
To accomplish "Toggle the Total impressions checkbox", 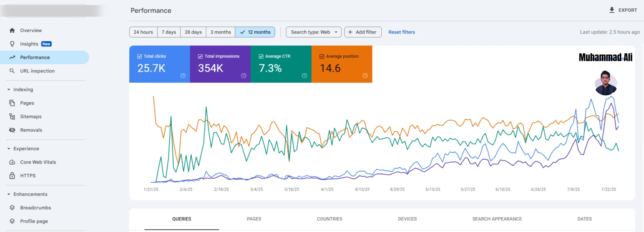I will click(200, 56).
